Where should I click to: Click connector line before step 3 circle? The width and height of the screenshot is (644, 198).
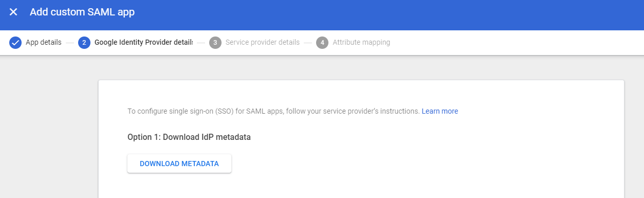pos(201,42)
